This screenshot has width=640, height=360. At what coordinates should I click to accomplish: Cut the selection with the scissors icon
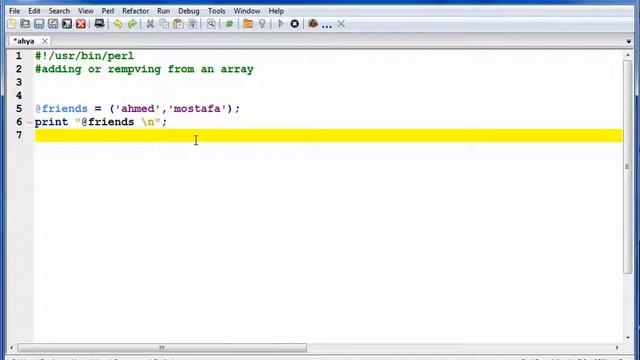(x=150, y=24)
